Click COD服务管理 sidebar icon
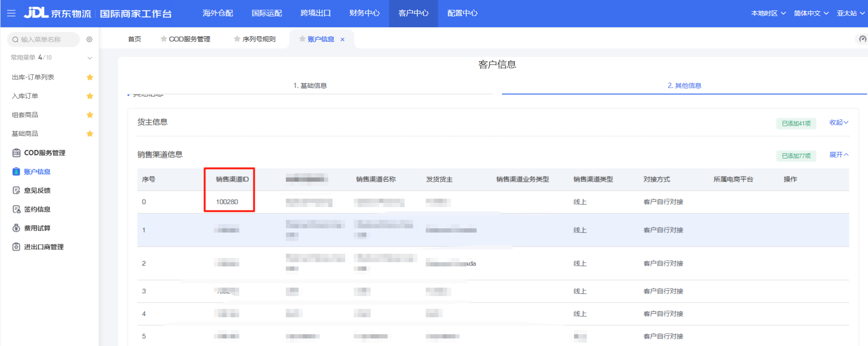The height and width of the screenshot is (346, 868). coord(16,153)
